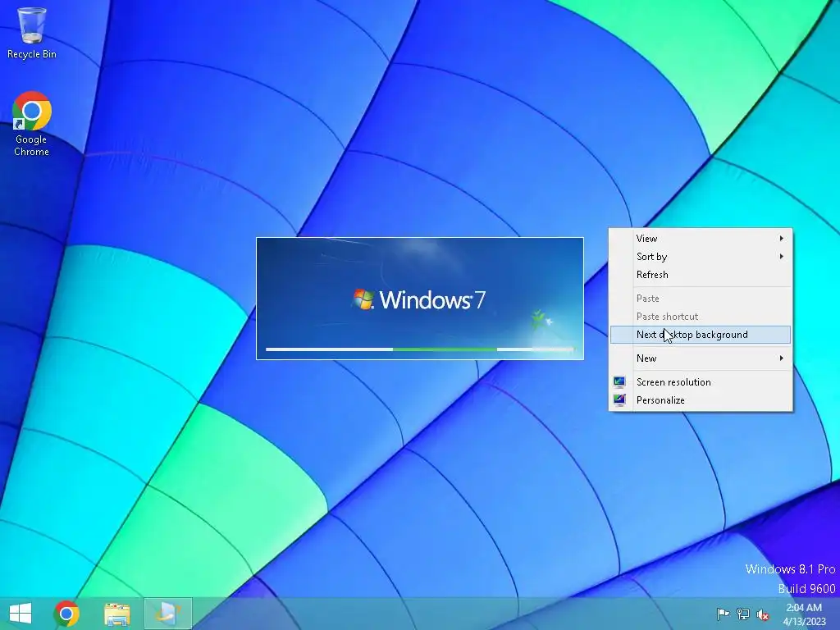Screen dimensions: 840x630
Task: Click the Windows 7 splash window
Action: [420, 299]
